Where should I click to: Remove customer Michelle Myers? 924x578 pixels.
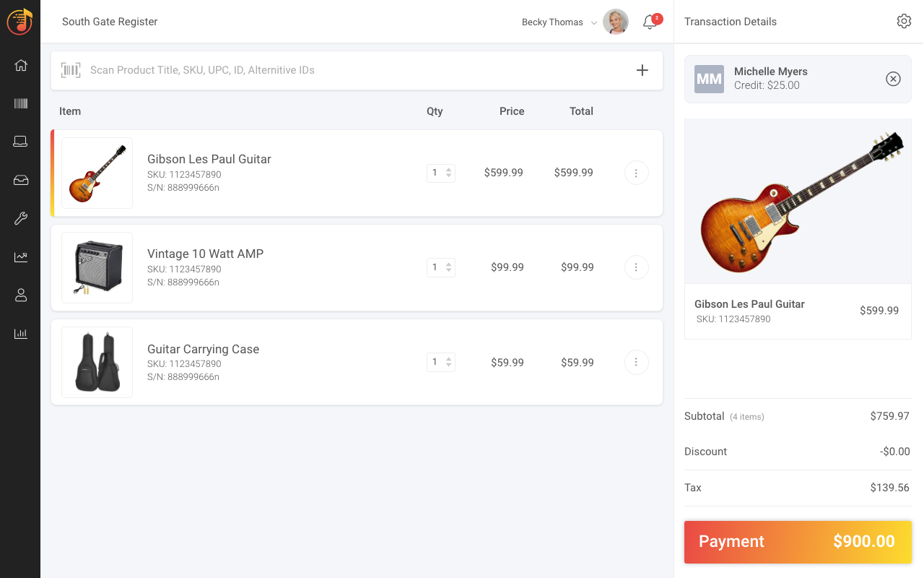pyautogui.click(x=893, y=79)
